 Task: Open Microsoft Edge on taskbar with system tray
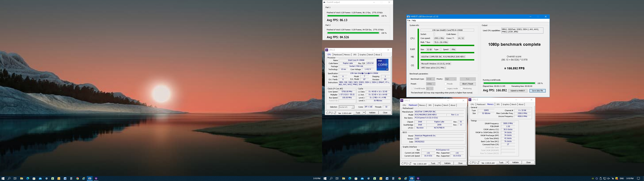350,178
